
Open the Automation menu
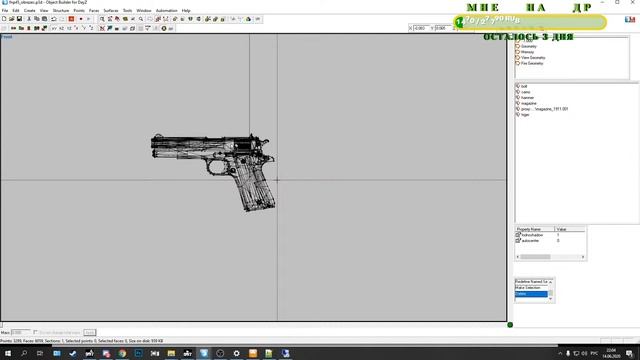(x=167, y=11)
